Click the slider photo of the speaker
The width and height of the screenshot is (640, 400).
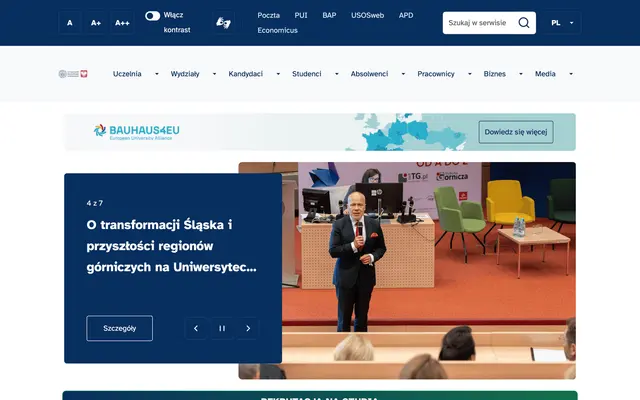(429, 270)
